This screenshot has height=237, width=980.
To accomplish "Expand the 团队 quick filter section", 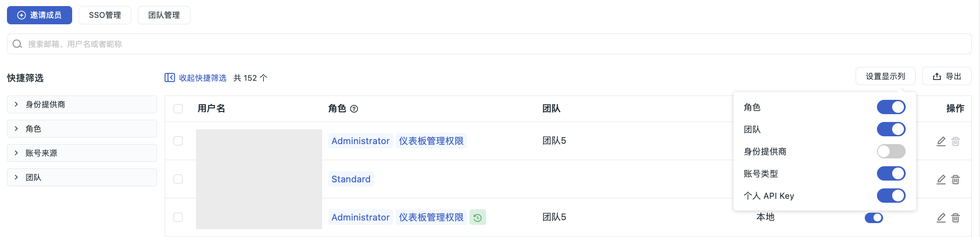I will (x=82, y=177).
